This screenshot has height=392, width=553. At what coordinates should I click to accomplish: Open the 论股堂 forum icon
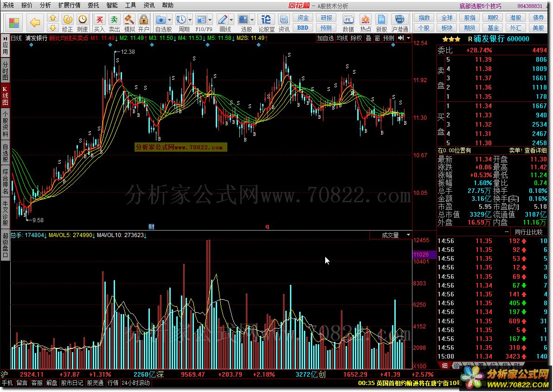coord(266,23)
